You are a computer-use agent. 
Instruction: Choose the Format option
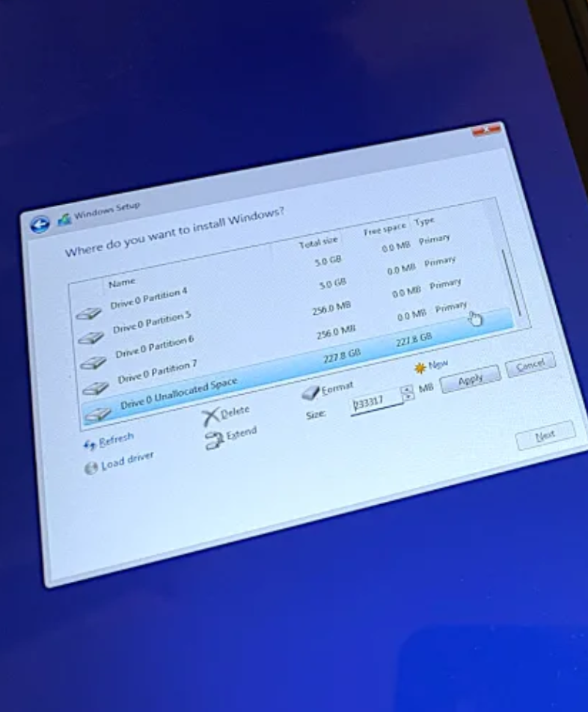[x=328, y=391]
